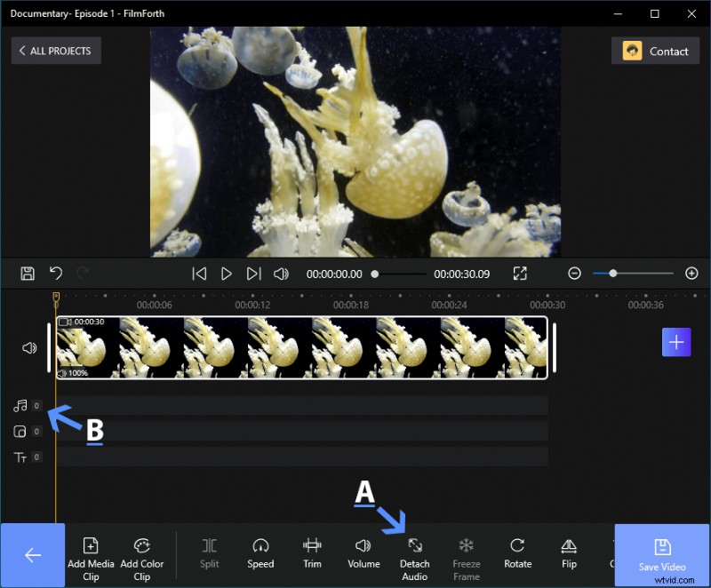The width and height of the screenshot is (711, 588).
Task: Toggle fullscreen preview mode
Action: click(x=521, y=274)
